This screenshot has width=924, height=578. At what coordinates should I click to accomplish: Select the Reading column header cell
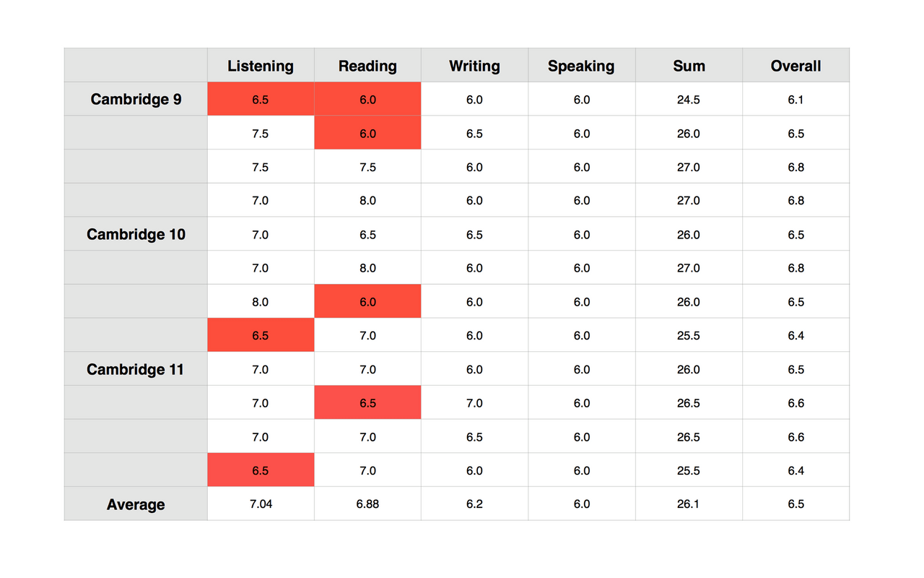click(x=367, y=66)
